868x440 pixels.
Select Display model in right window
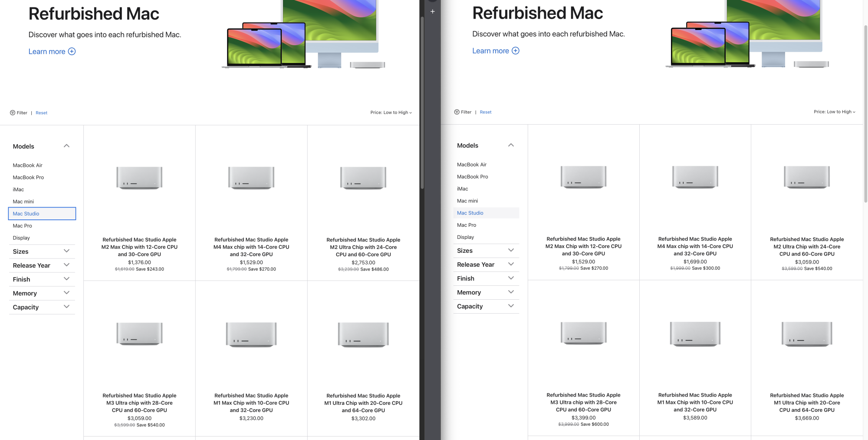click(x=466, y=237)
